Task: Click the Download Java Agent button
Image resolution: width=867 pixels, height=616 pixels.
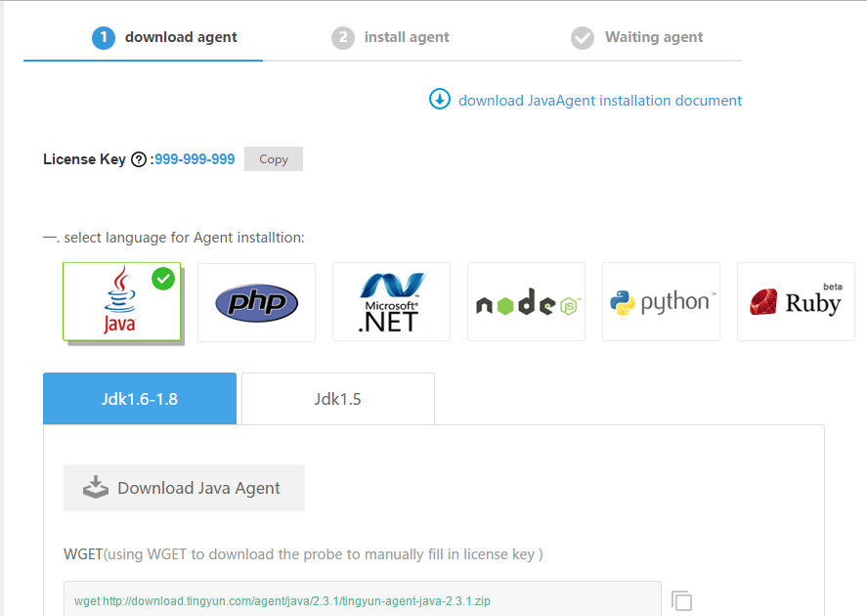Action: [x=184, y=488]
